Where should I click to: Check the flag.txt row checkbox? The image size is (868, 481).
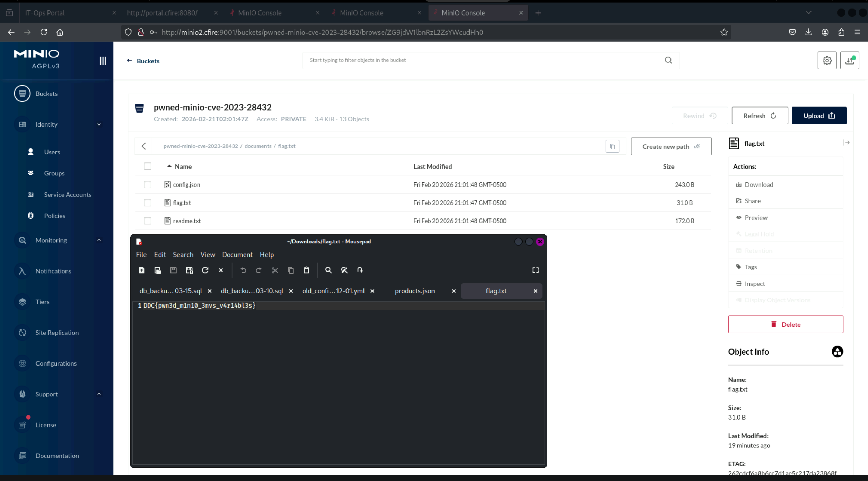click(148, 203)
